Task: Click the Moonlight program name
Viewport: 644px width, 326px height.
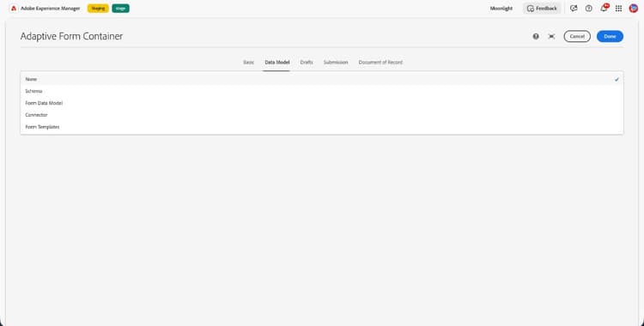Action: click(501, 9)
